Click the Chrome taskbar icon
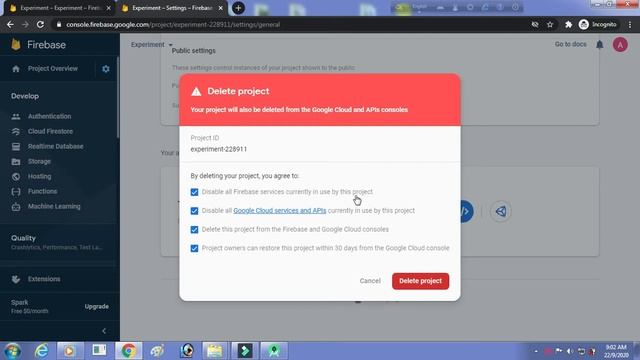The image size is (640, 360). pos(129,351)
